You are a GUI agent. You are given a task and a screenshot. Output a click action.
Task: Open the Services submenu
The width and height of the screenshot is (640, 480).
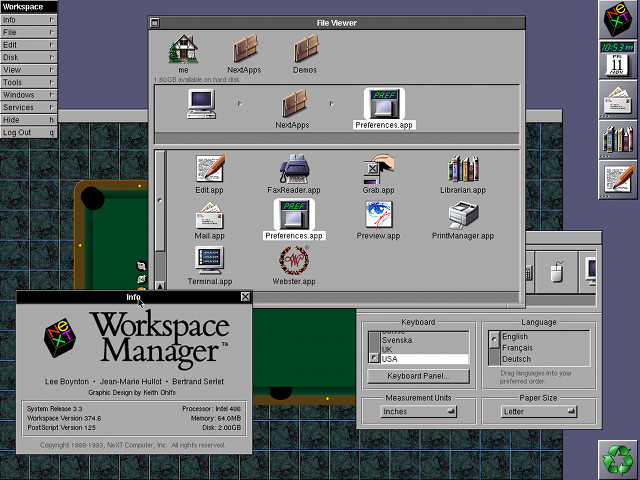pos(29,107)
